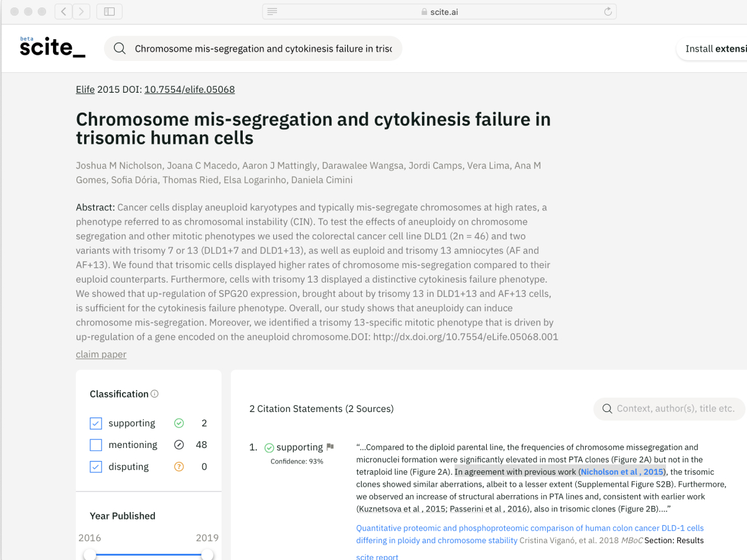The width and height of the screenshot is (747, 560).
Task: Click the 2016 year slider handle
Action: click(x=91, y=554)
